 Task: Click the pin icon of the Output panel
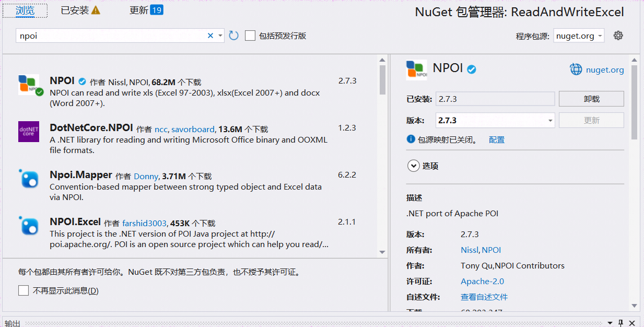click(621, 323)
